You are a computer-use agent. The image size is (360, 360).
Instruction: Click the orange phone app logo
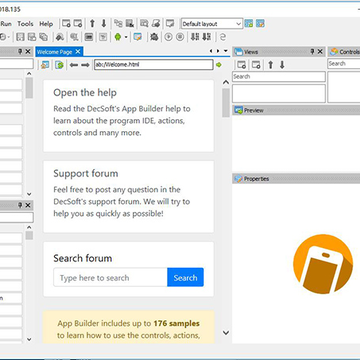point(323,264)
